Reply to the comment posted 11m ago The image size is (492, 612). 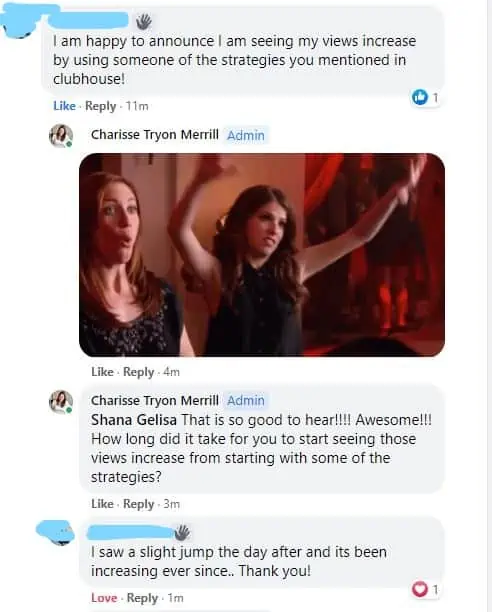101,106
